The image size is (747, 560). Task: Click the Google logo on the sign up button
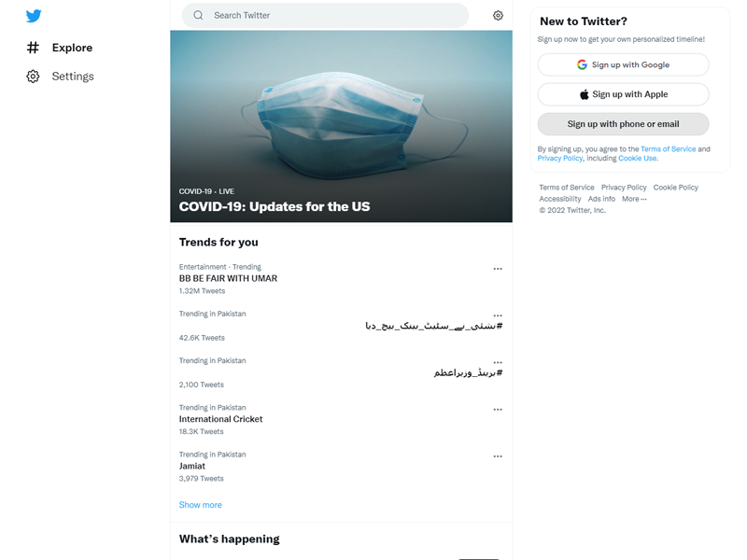pyautogui.click(x=582, y=64)
